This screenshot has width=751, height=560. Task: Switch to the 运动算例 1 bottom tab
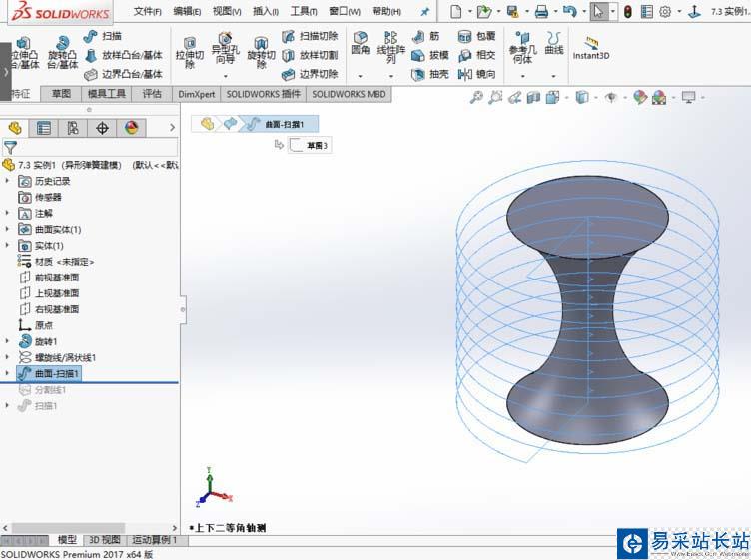pos(154,540)
